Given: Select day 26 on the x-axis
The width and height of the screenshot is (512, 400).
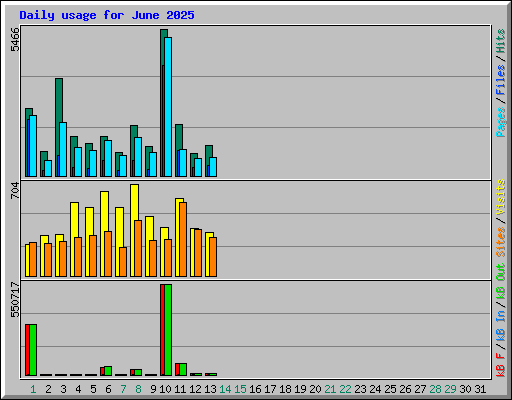Looking at the screenshot, I should tap(405, 389).
